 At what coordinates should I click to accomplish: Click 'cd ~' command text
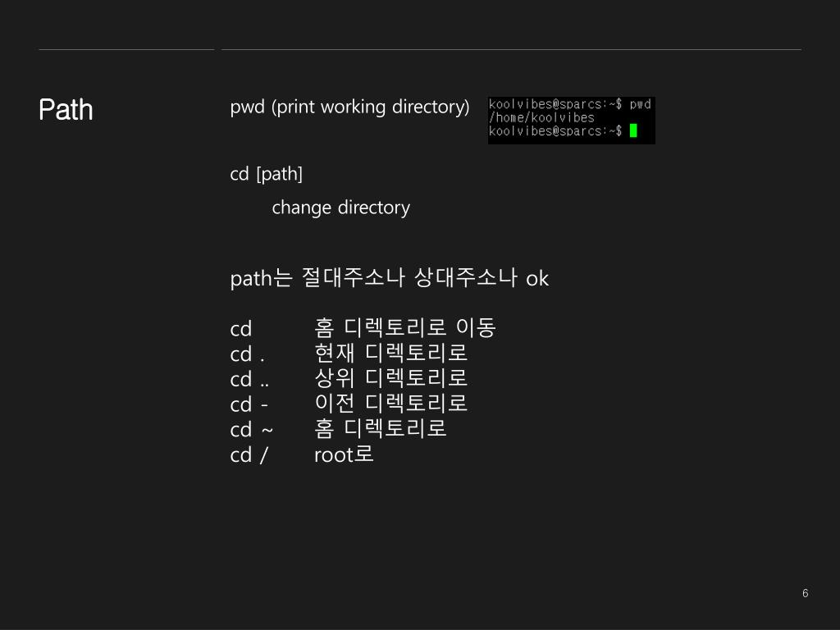click(x=251, y=430)
